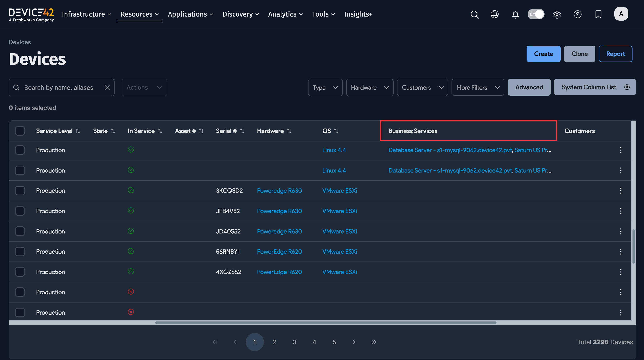Open row menu for serial 56RNBY1
Image resolution: width=644 pixels, height=360 pixels.
[x=621, y=251]
